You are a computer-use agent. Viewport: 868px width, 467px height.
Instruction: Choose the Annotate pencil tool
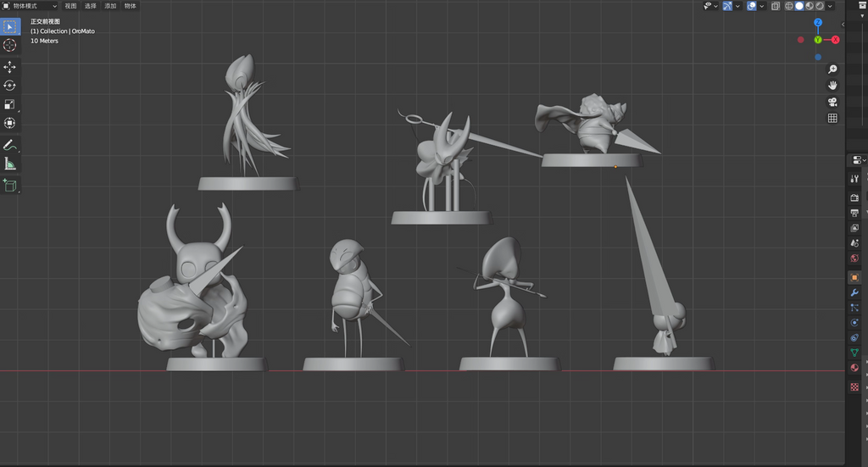click(x=10, y=145)
